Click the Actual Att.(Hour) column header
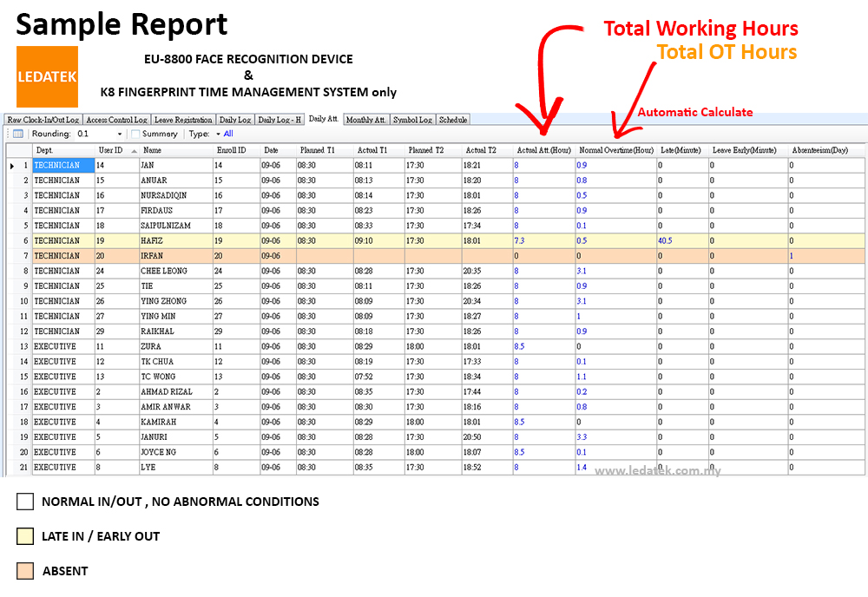 pyautogui.click(x=544, y=150)
